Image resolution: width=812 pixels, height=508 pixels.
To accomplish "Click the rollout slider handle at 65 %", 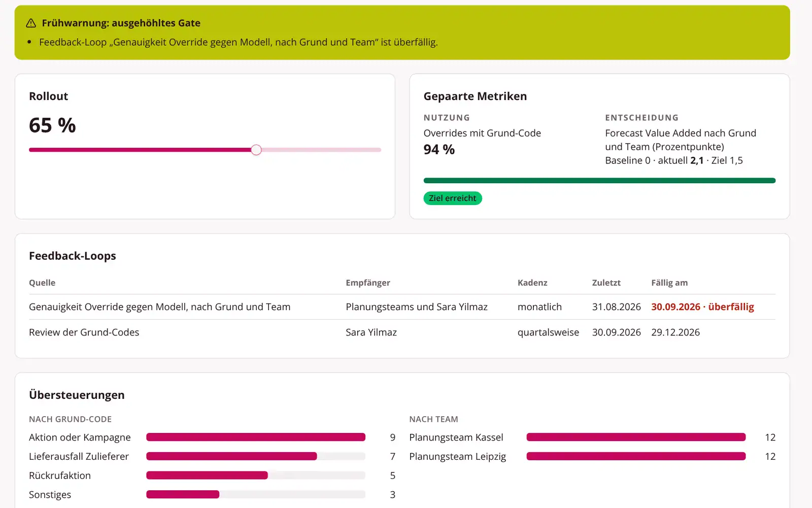I will click(256, 150).
